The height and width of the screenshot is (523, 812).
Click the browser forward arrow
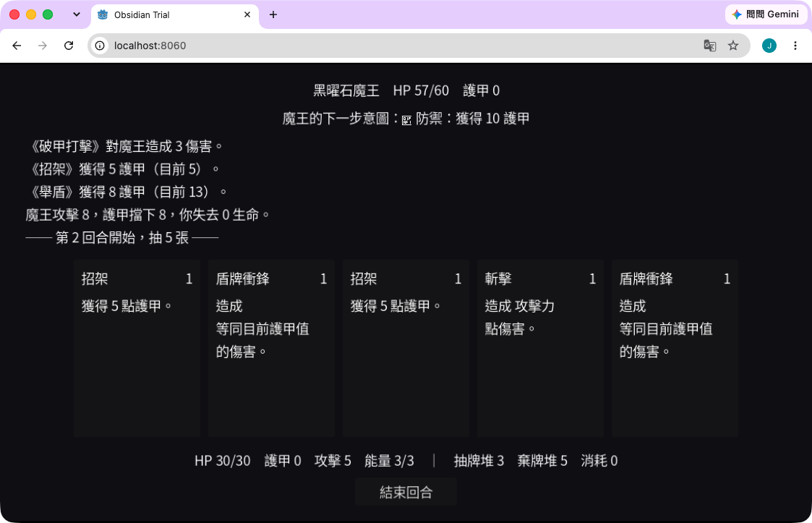[x=43, y=46]
